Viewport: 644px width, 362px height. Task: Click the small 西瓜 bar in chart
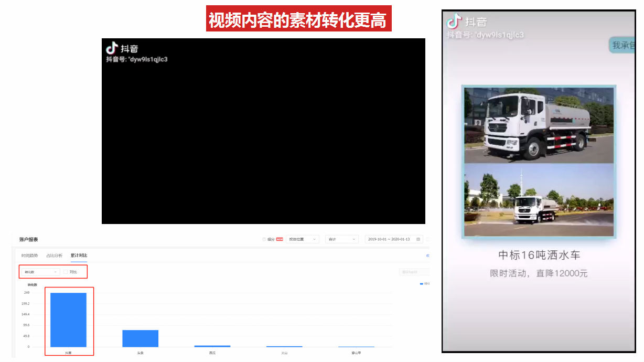[212, 346]
